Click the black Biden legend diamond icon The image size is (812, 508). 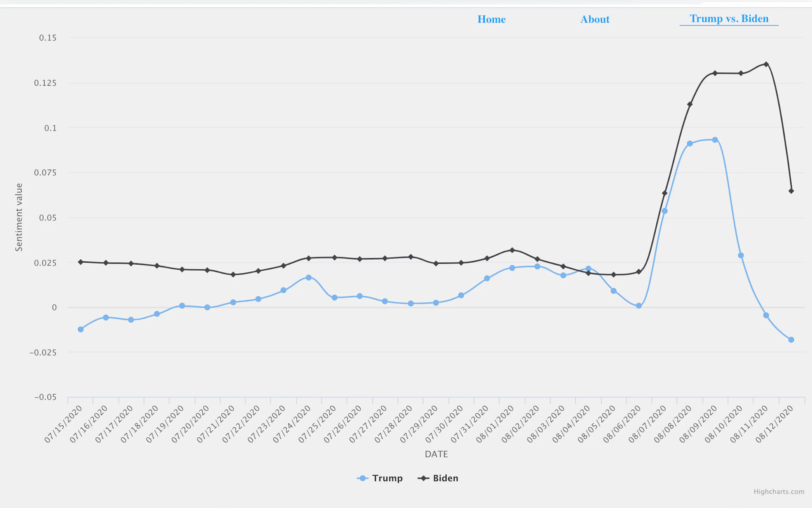click(423, 478)
